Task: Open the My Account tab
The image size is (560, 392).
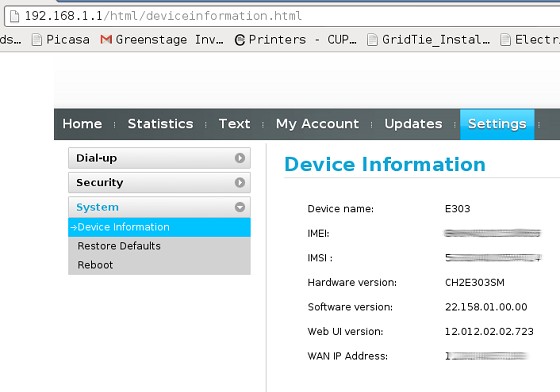Action: (317, 124)
